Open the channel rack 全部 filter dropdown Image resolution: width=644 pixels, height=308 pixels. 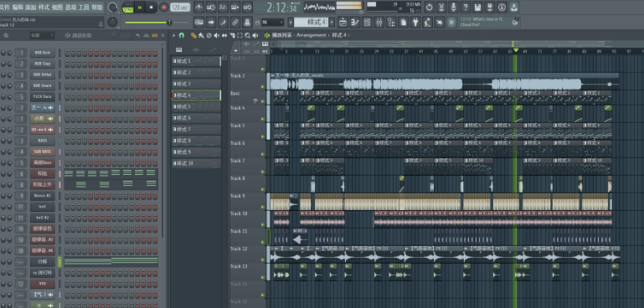(42, 36)
